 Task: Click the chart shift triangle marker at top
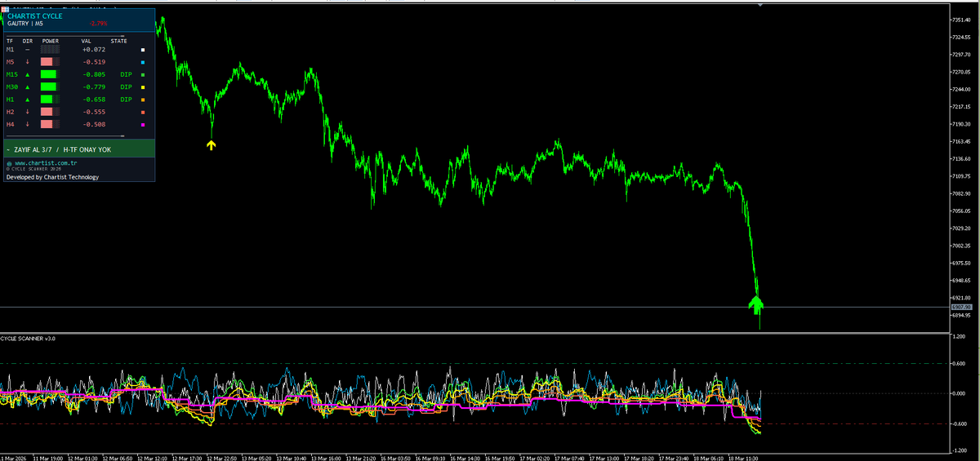[762, 6]
